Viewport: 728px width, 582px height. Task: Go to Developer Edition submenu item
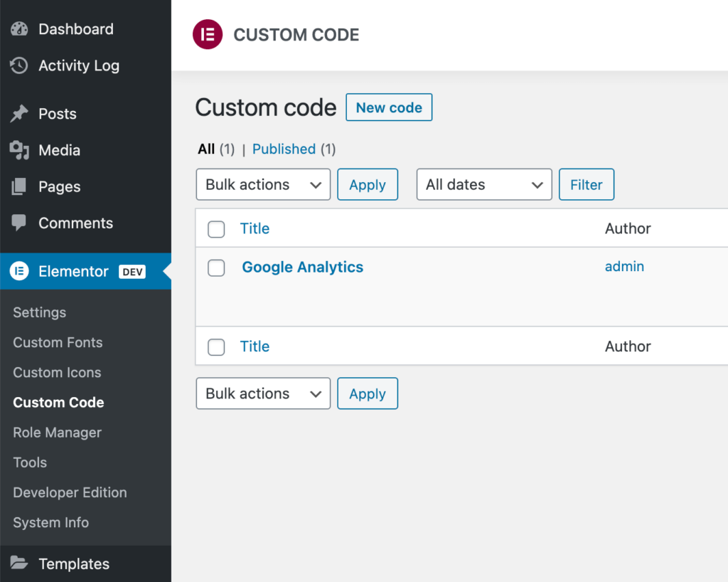click(x=70, y=492)
